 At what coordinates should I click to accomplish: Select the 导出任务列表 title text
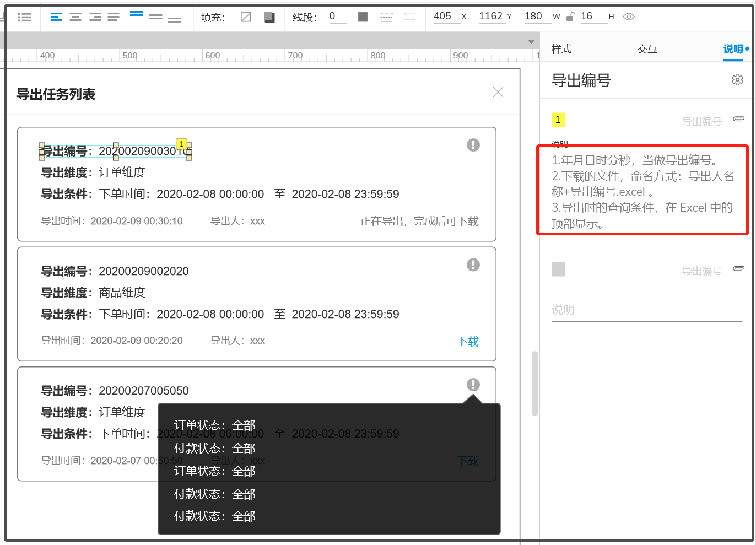[56, 94]
